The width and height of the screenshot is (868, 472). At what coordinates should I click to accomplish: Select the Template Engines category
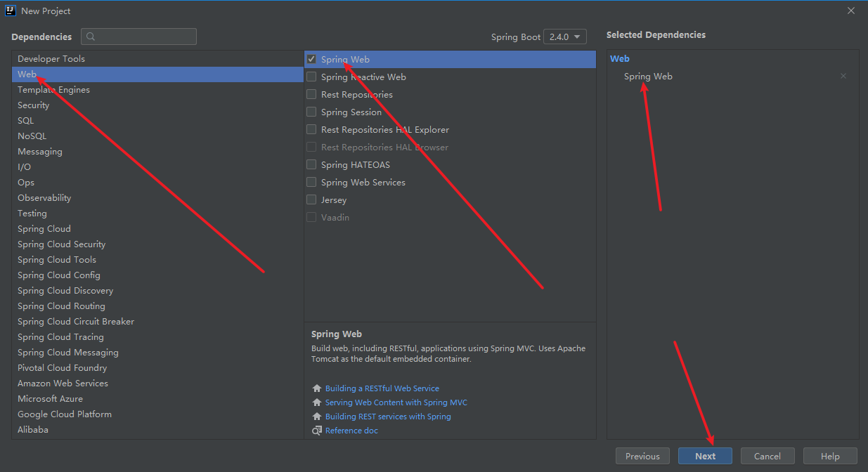53,90
